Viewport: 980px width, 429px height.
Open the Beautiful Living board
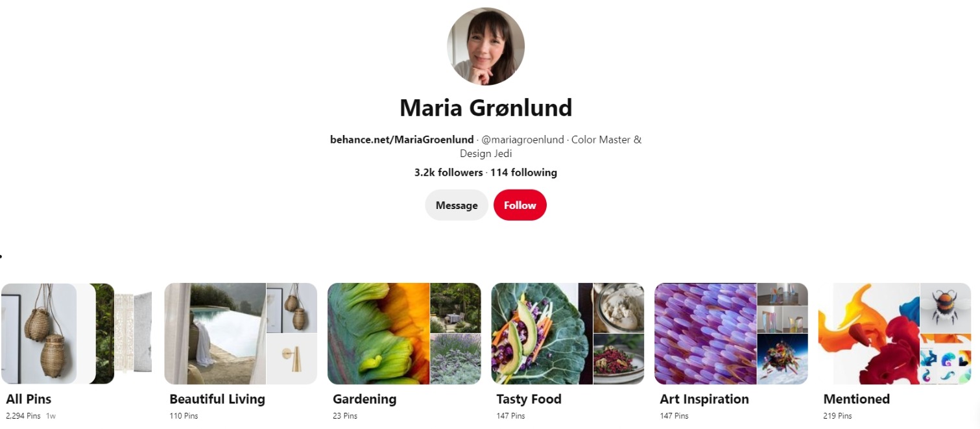(241, 334)
